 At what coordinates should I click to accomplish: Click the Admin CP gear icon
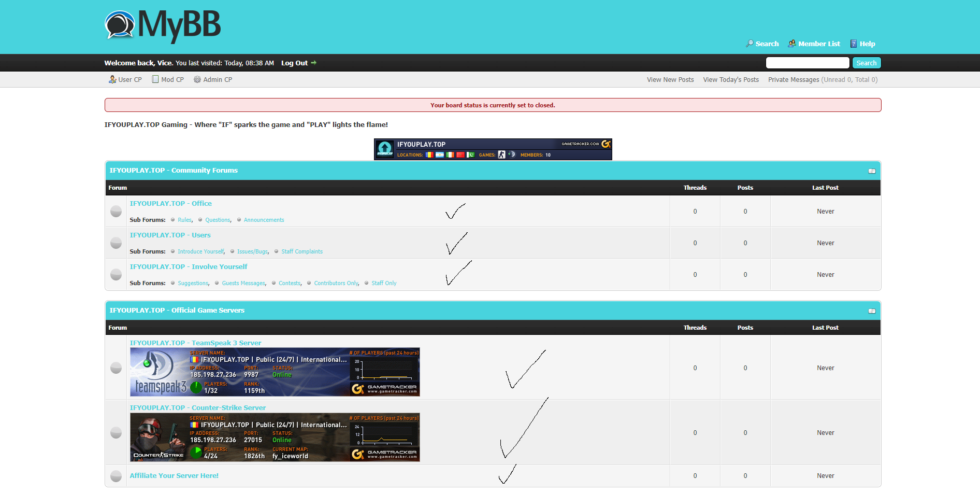click(x=197, y=79)
